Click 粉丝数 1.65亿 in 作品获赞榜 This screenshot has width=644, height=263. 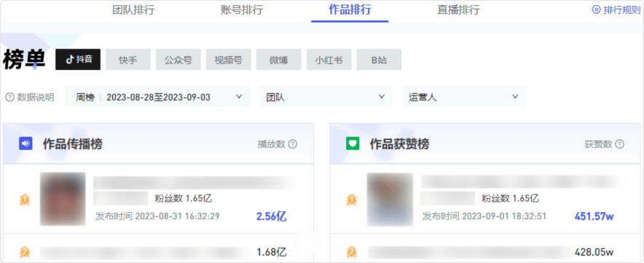coord(510,198)
